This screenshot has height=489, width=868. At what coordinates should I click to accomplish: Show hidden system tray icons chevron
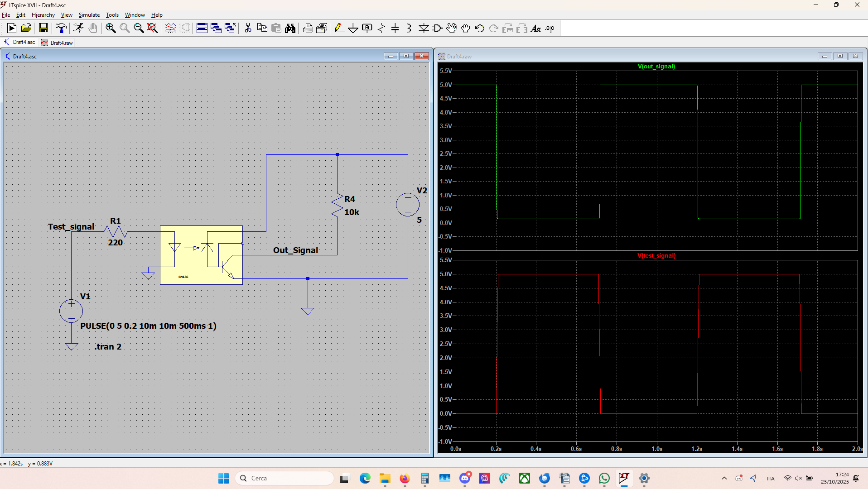pos(724,478)
